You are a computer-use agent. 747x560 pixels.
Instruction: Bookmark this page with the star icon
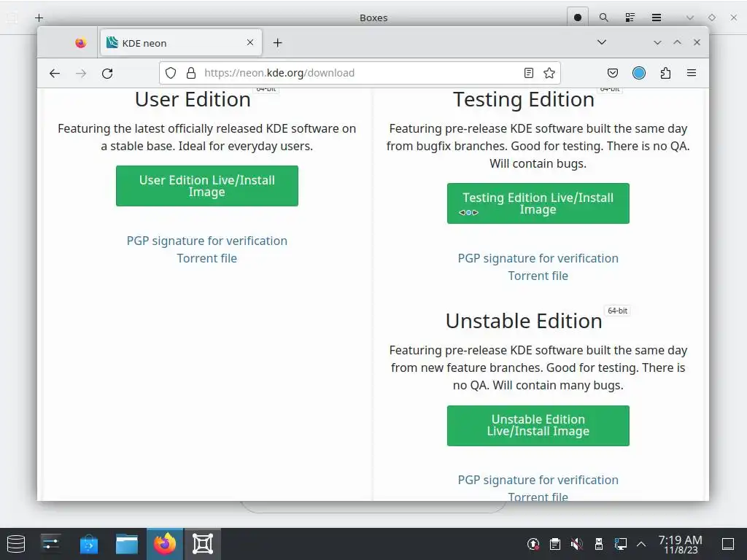(549, 73)
